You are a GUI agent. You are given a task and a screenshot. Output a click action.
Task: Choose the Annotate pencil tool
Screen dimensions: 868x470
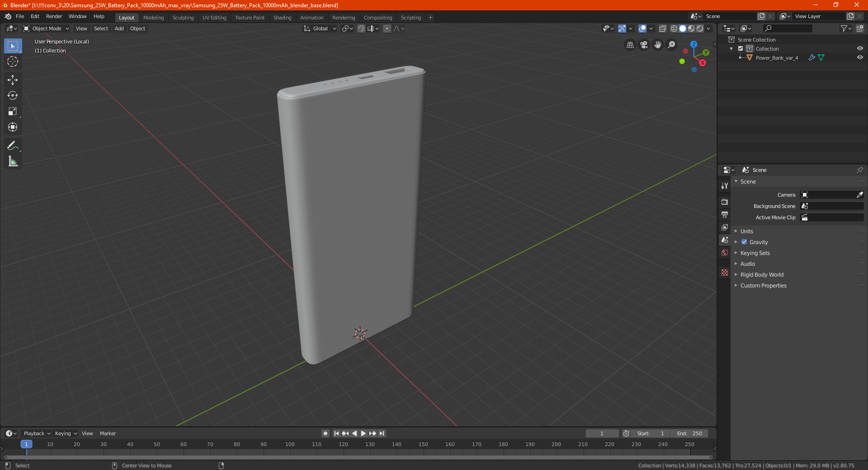click(13, 146)
